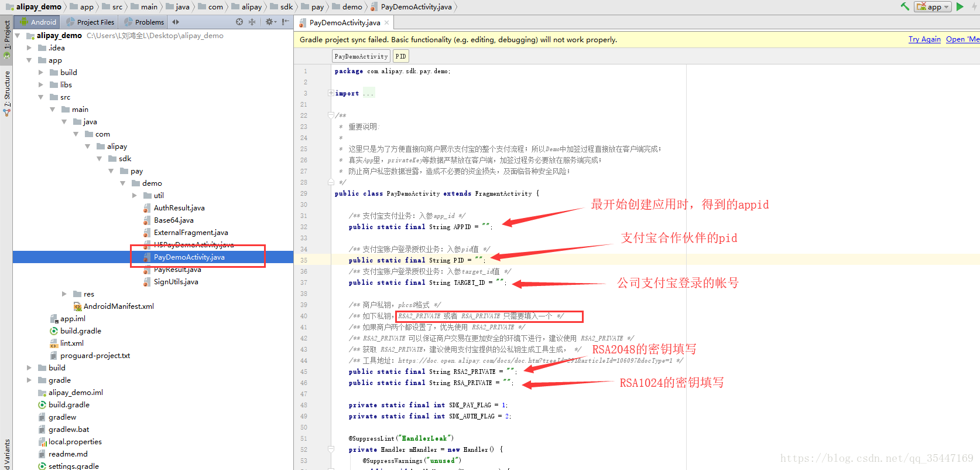
Task: Expand the folded import block
Action: pos(331,93)
